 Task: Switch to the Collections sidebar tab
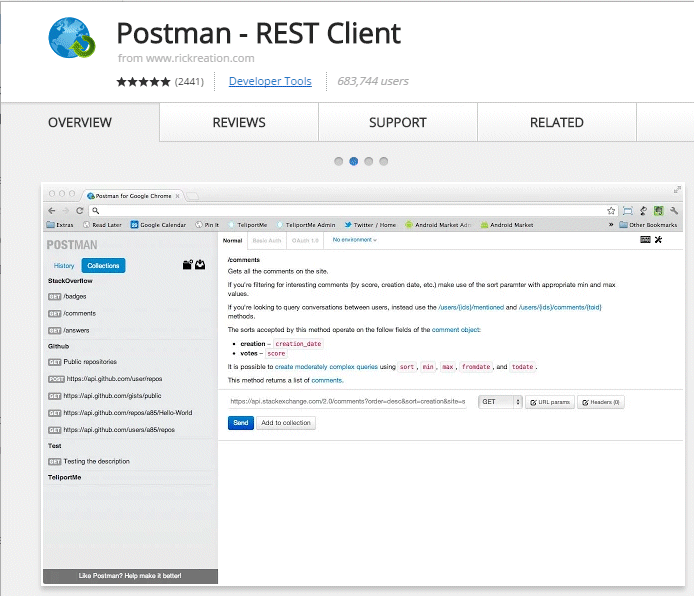click(x=103, y=265)
